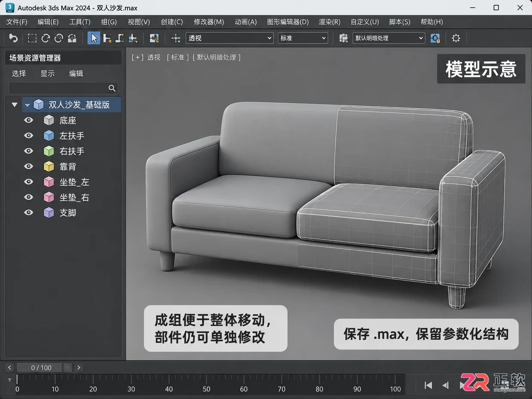Hide the 左扶手 object via eye icon
This screenshot has height=399, width=532.
(29, 135)
